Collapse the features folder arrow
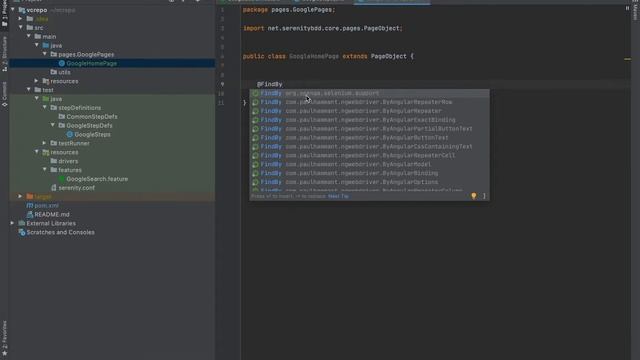The height and width of the screenshot is (360, 640). tap(44, 169)
